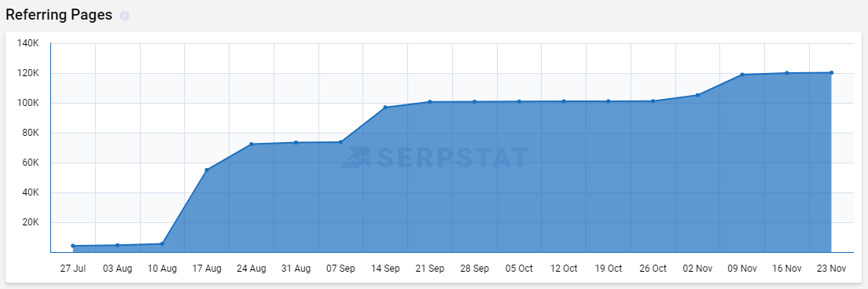Click the 60K y-axis label
Viewport: 868px width, 289px height.
click(x=30, y=163)
